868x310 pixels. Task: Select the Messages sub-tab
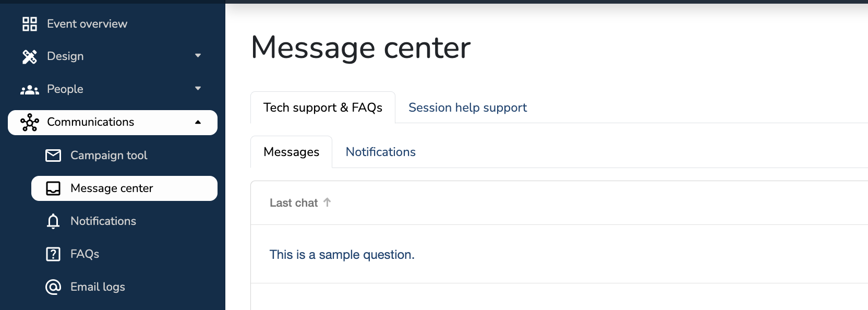point(291,152)
